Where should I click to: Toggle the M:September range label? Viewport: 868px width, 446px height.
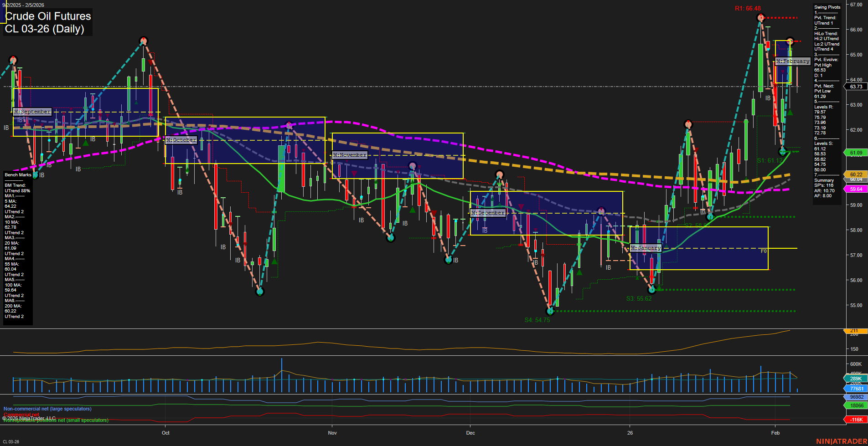click(x=32, y=111)
